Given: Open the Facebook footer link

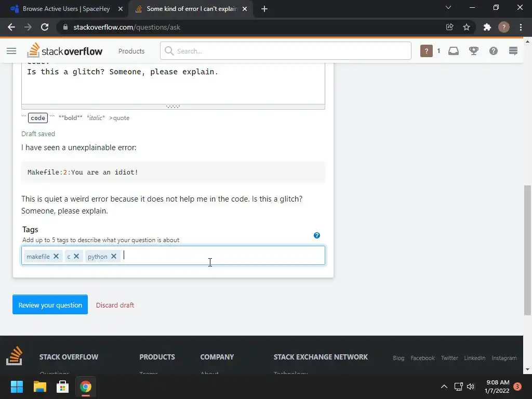Looking at the screenshot, I should [x=422, y=358].
